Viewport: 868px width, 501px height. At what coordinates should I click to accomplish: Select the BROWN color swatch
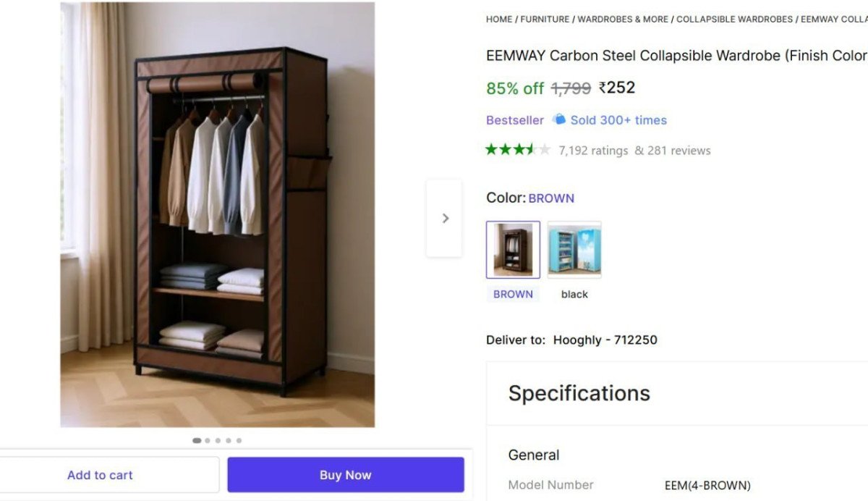[x=513, y=249]
